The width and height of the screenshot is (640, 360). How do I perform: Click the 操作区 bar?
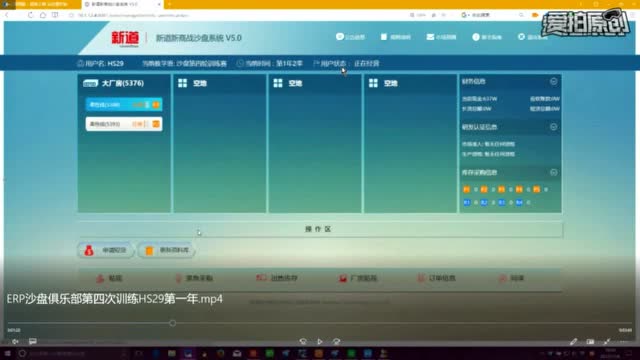(x=320, y=229)
